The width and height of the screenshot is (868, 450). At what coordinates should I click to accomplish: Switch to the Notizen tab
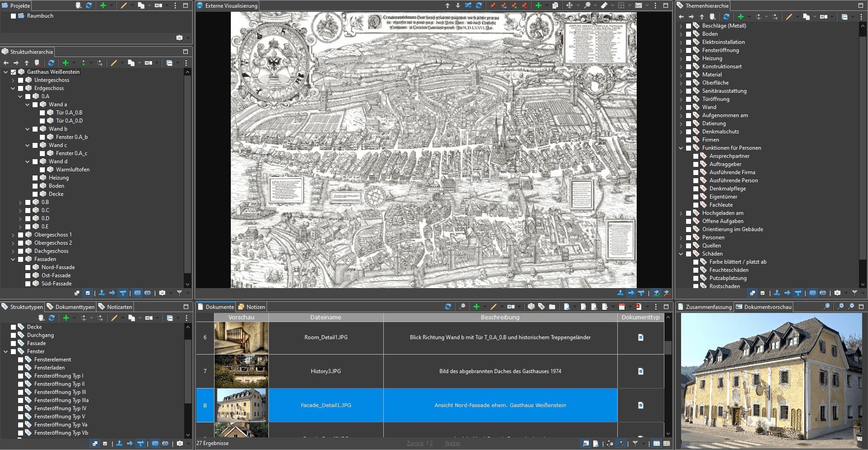tap(252, 307)
